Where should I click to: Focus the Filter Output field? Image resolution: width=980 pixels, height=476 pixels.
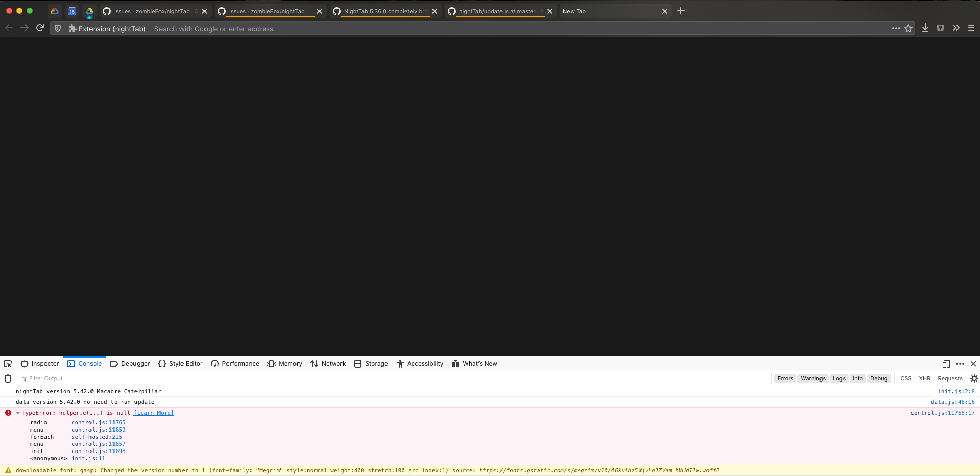pyautogui.click(x=394, y=378)
